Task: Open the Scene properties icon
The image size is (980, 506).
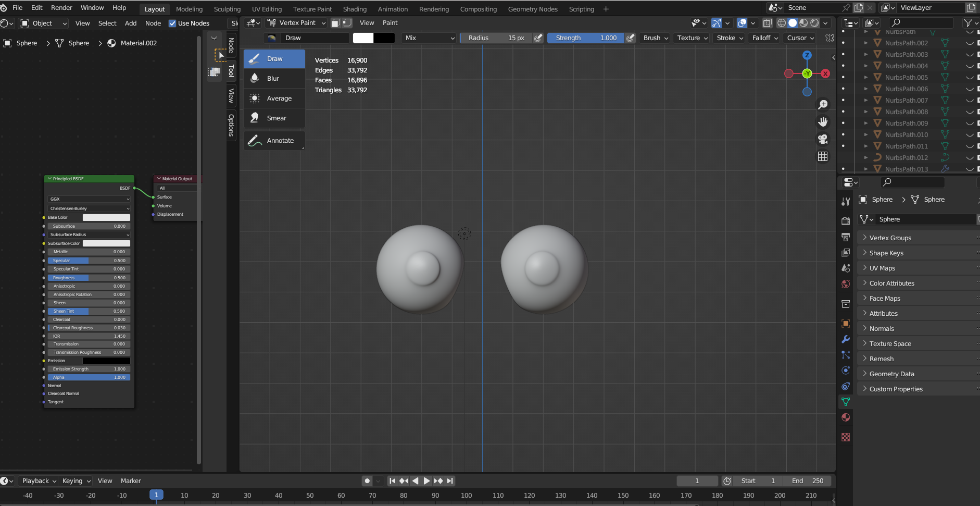Action: point(846,268)
